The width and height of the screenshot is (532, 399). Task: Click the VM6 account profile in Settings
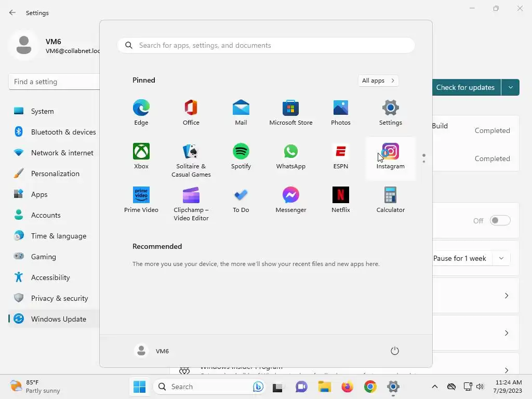[54, 46]
